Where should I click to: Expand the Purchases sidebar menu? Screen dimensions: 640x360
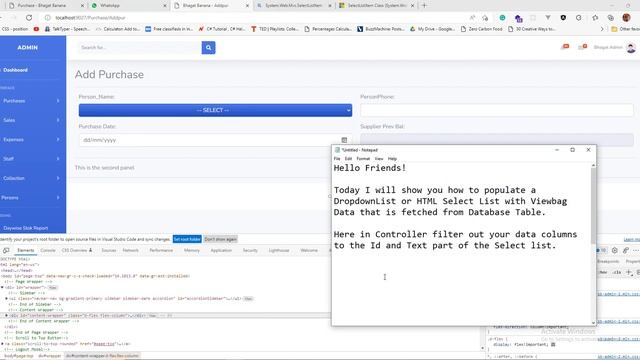[x=31, y=101]
